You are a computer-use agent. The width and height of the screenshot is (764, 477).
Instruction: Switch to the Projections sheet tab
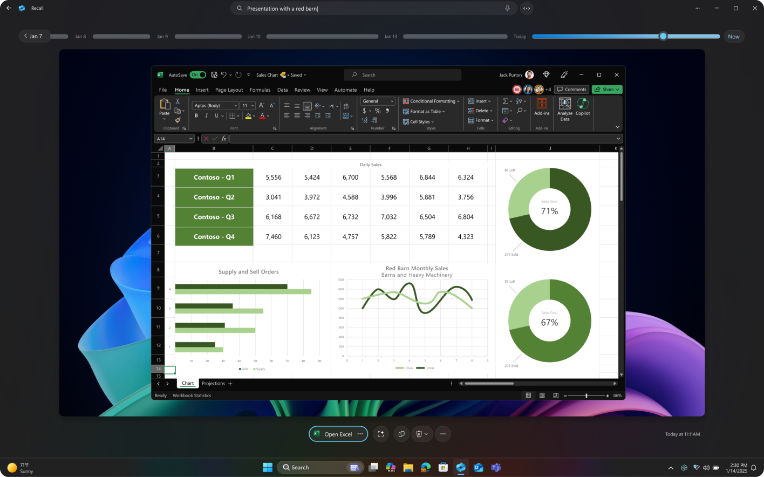pos(213,383)
